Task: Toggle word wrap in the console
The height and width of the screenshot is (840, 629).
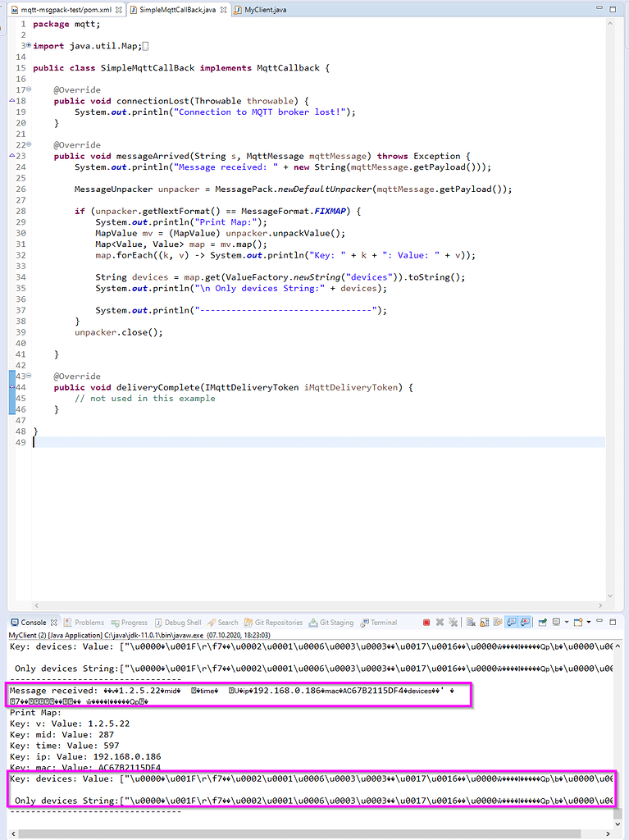Action: [x=498, y=623]
